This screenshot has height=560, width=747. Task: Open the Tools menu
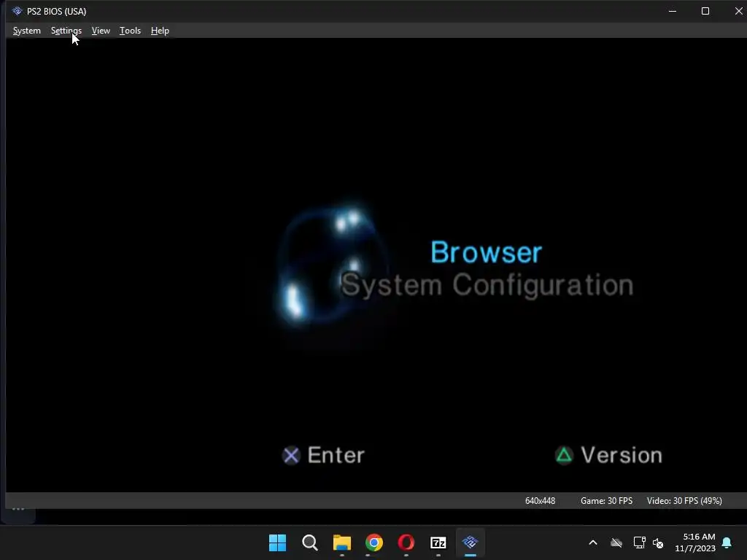(x=130, y=31)
